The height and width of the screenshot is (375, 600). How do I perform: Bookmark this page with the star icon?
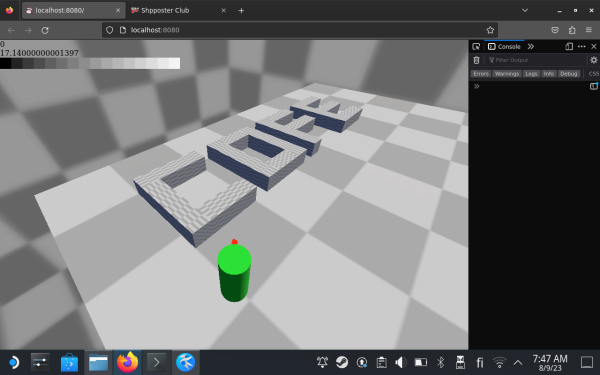(x=490, y=30)
